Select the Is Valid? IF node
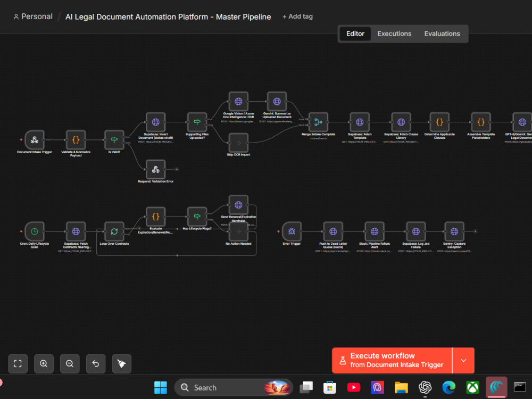This screenshot has height=399, width=532. pos(114,140)
